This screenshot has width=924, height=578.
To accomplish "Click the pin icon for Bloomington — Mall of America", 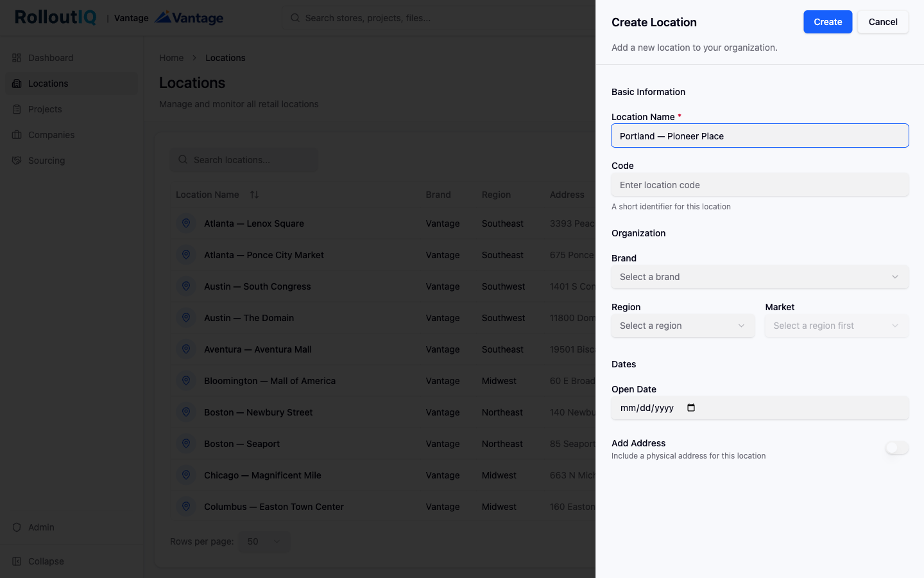I will point(186,381).
